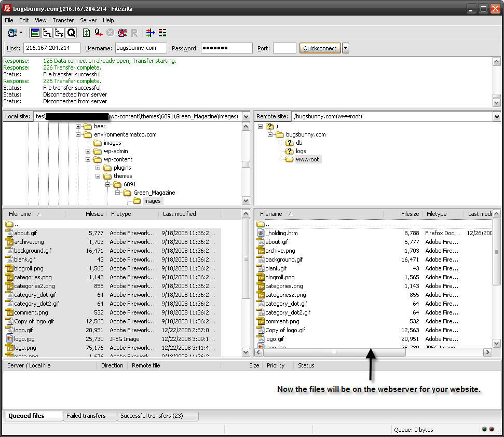Focus the Host input field
Viewport: 504px width, 437px height.
52,48
